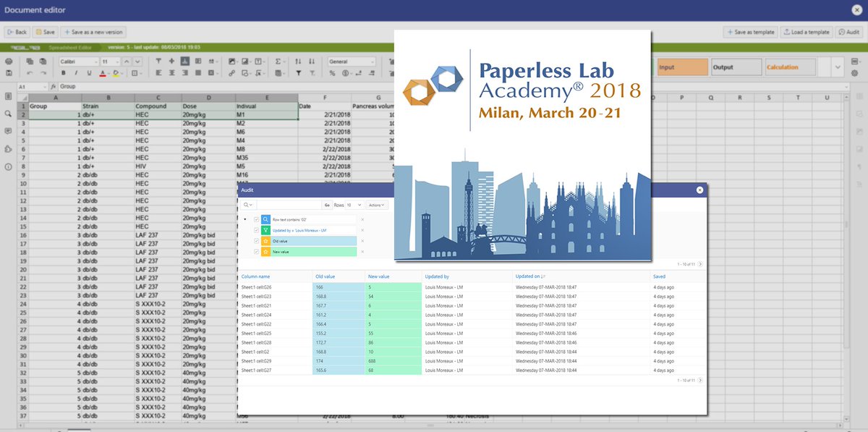The height and width of the screenshot is (432, 868).
Task: Open the General number format dropdown
Action: [352, 62]
